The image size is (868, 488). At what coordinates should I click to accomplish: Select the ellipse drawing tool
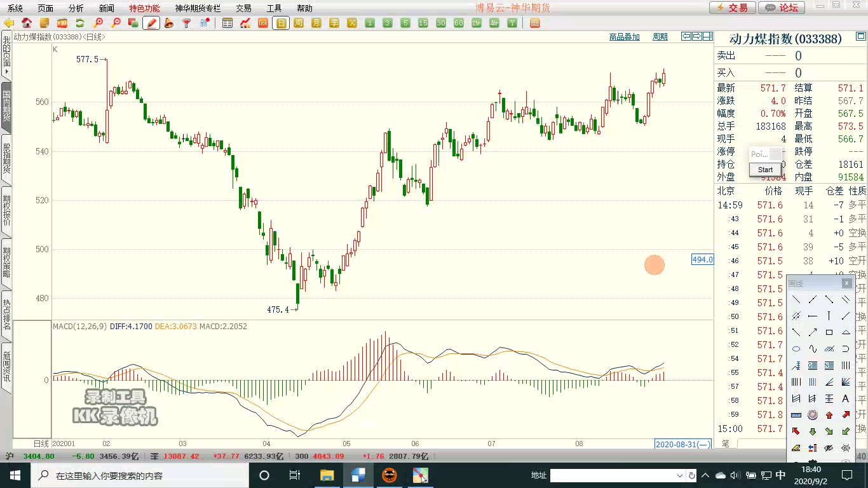796,349
